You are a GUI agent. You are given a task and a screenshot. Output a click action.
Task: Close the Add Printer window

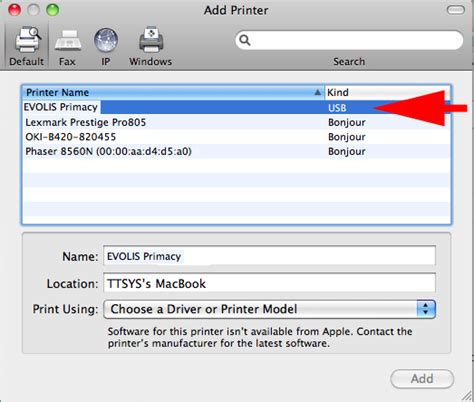tap(14, 10)
